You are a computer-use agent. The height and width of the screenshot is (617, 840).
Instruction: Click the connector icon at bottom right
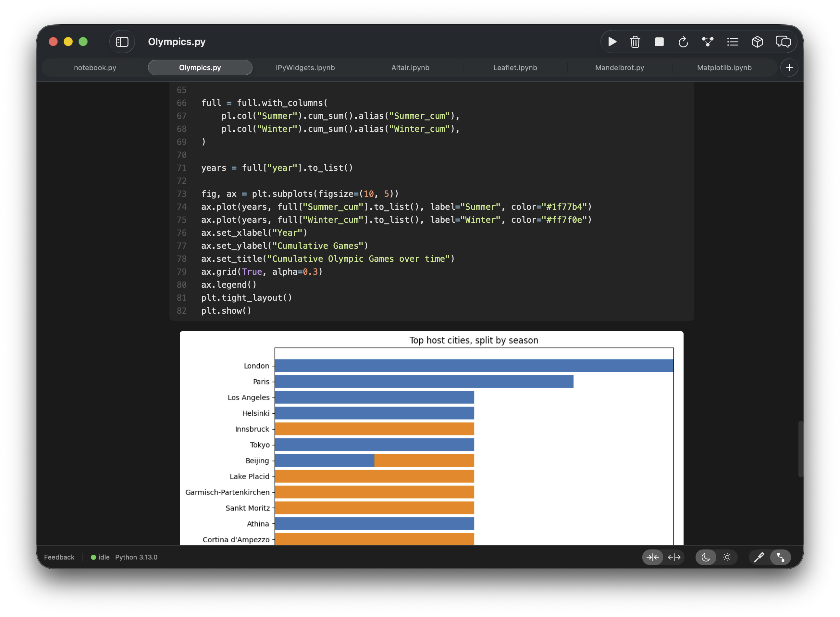(780, 557)
